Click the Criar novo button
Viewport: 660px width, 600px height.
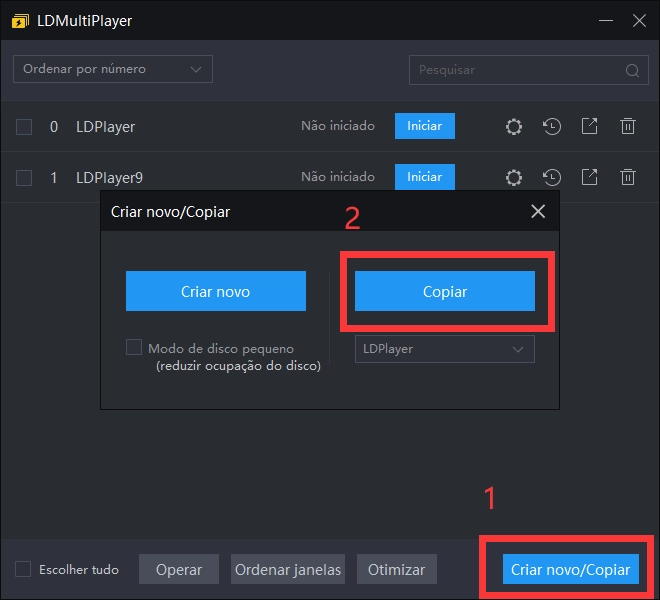tap(216, 291)
